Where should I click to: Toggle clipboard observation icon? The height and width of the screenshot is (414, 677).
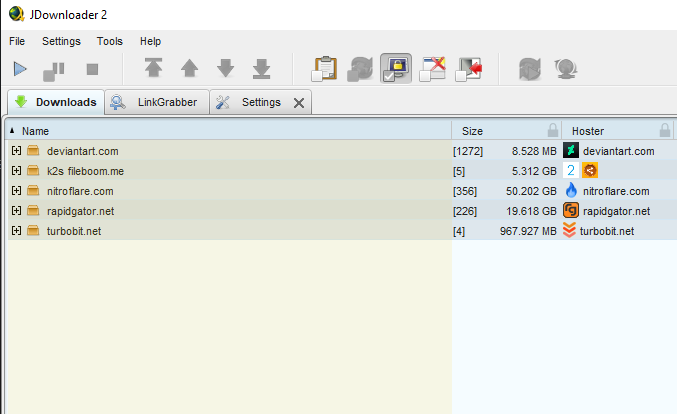point(324,69)
